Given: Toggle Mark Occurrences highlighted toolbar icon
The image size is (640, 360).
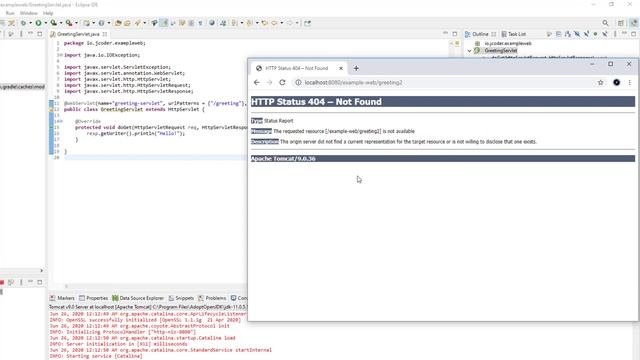Looking at the screenshot, I should click(x=164, y=23).
